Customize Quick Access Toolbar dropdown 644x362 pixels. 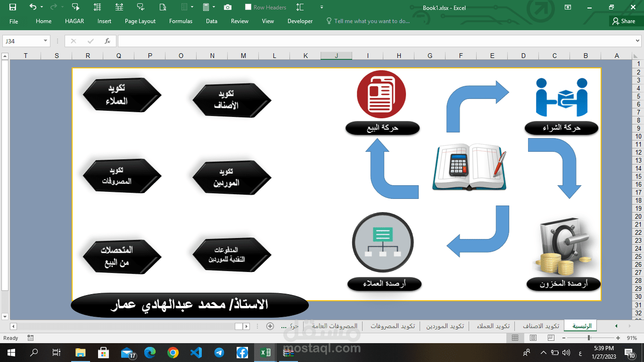click(322, 7)
